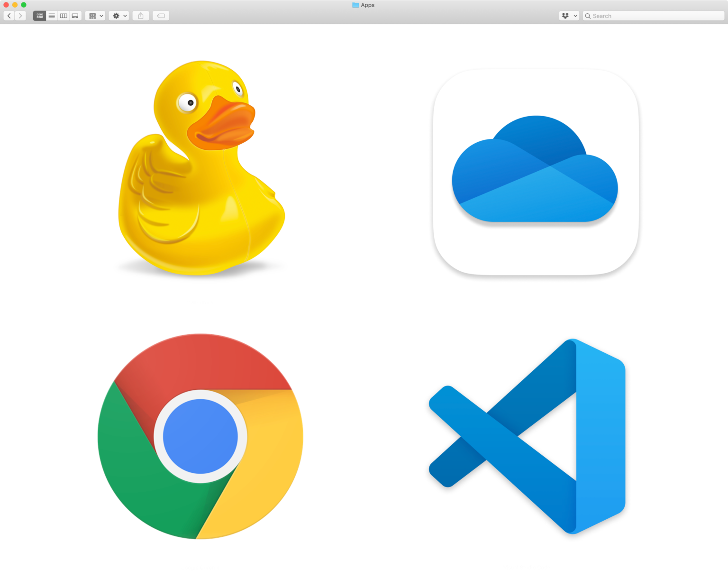The height and width of the screenshot is (579, 728).
Task: Switch to column view
Action: click(x=63, y=16)
